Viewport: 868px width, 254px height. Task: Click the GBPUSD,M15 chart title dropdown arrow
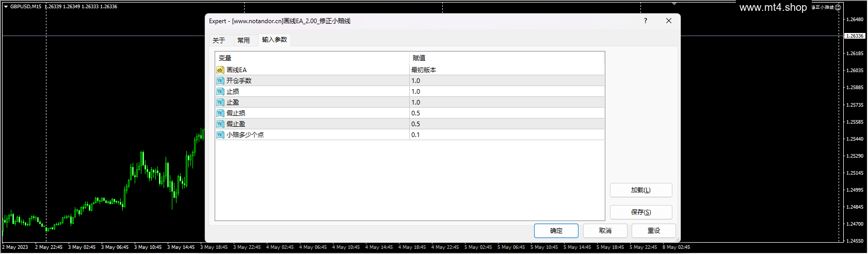pos(6,7)
